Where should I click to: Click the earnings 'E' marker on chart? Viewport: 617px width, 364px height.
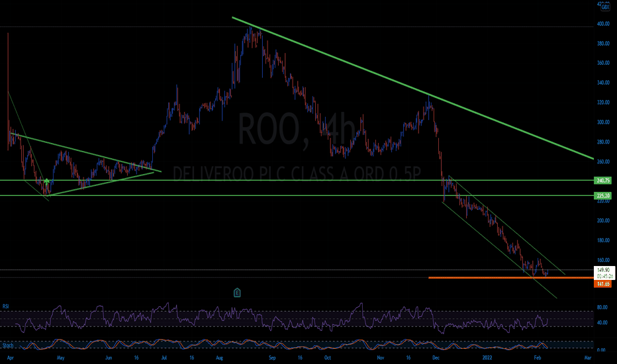(x=237, y=293)
